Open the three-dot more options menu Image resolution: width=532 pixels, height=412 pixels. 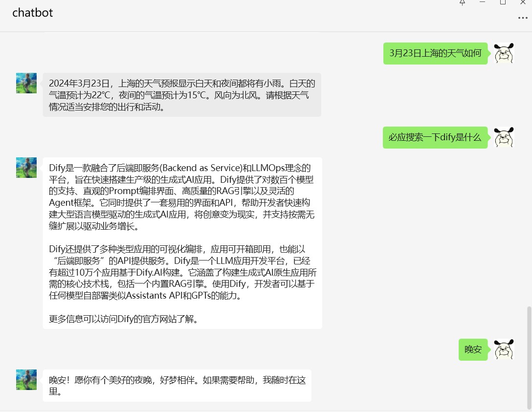pos(522,18)
